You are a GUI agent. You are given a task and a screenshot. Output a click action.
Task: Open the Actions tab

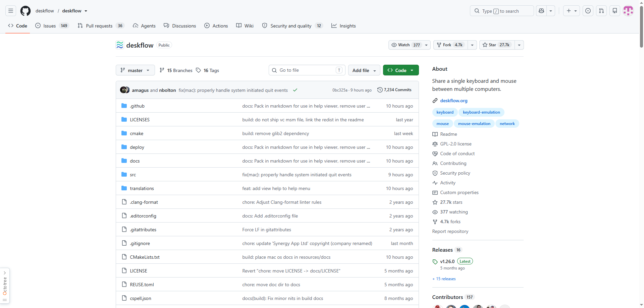(x=216, y=26)
